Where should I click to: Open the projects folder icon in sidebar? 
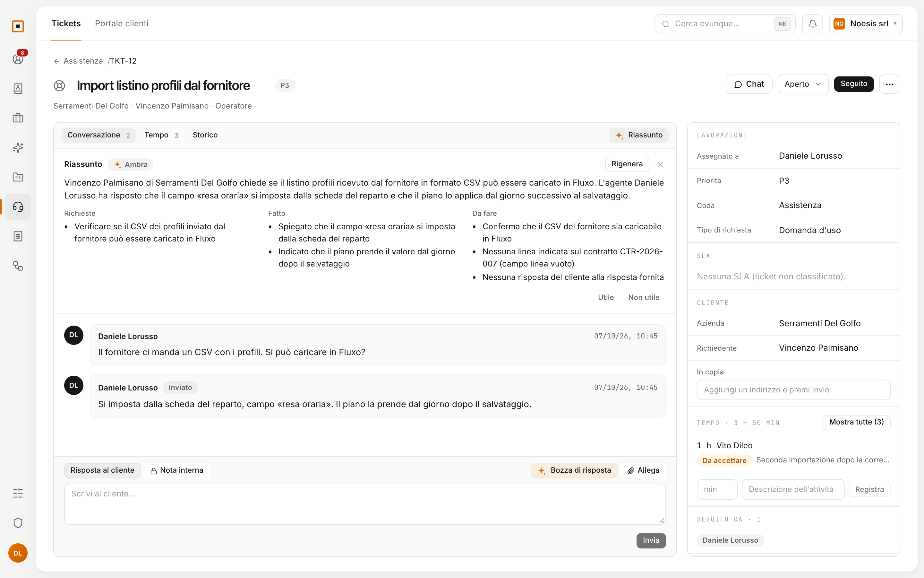pos(18,177)
